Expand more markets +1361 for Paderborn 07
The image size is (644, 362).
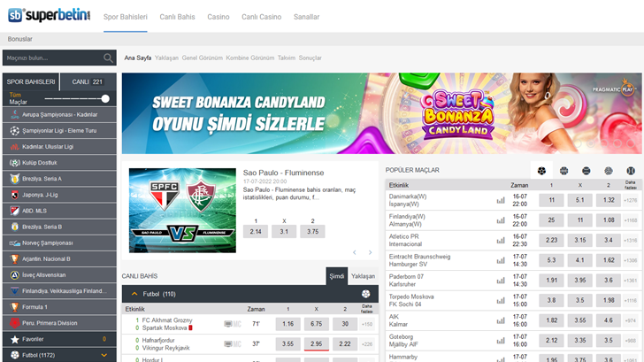[631, 281]
